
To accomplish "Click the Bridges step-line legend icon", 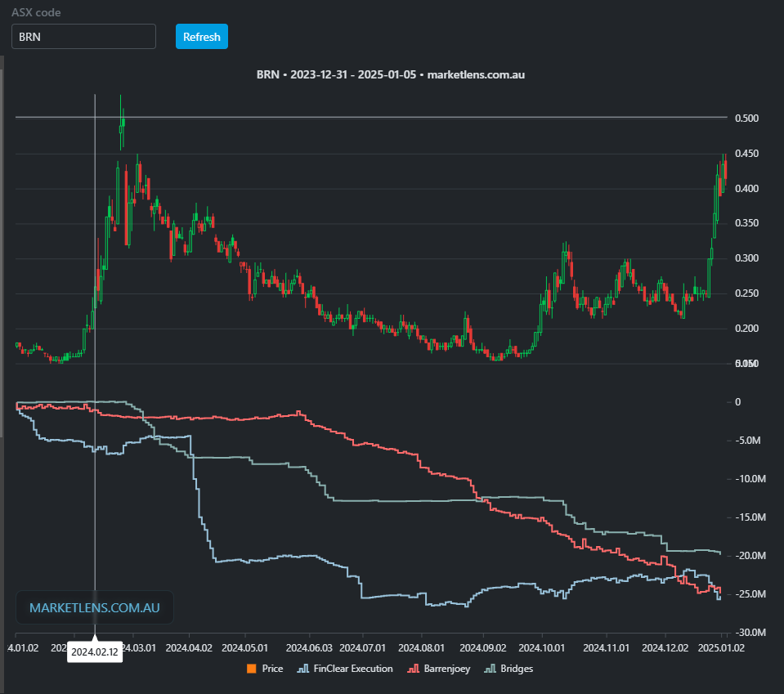I will pyautogui.click(x=489, y=669).
